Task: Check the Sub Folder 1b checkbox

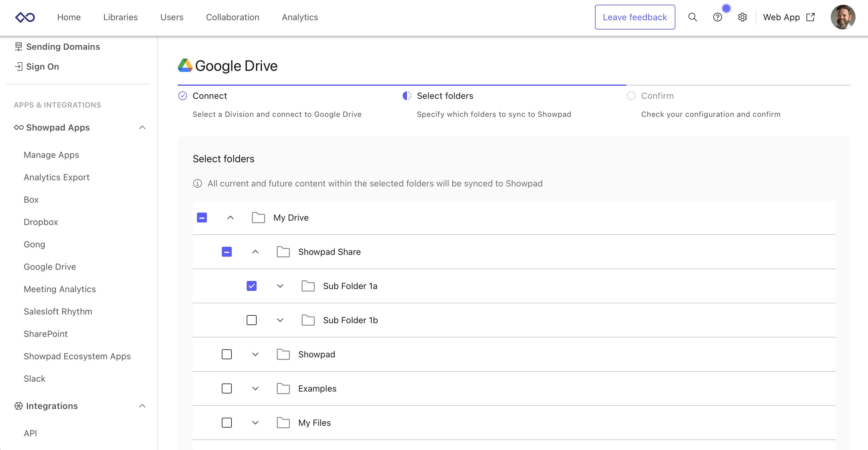Action: click(x=251, y=320)
